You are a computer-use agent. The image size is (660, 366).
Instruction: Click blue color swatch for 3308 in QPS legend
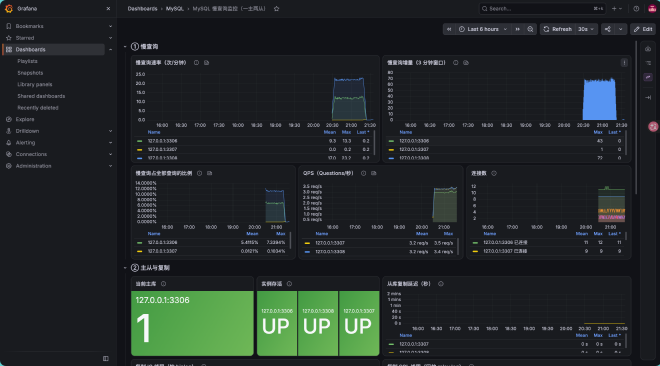click(307, 252)
